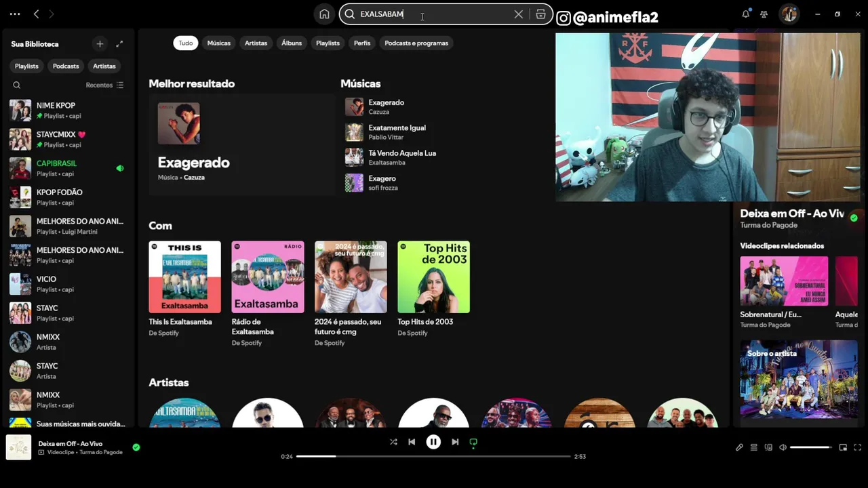Open the Exagerado best result card
Image resolution: width=868 pixels, height=488 pixels.
point(241,144)
